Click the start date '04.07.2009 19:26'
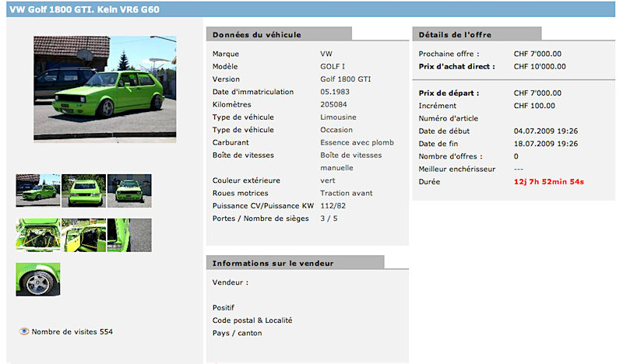The height and width of the screenshot is (364, 623). pos(546,131)
